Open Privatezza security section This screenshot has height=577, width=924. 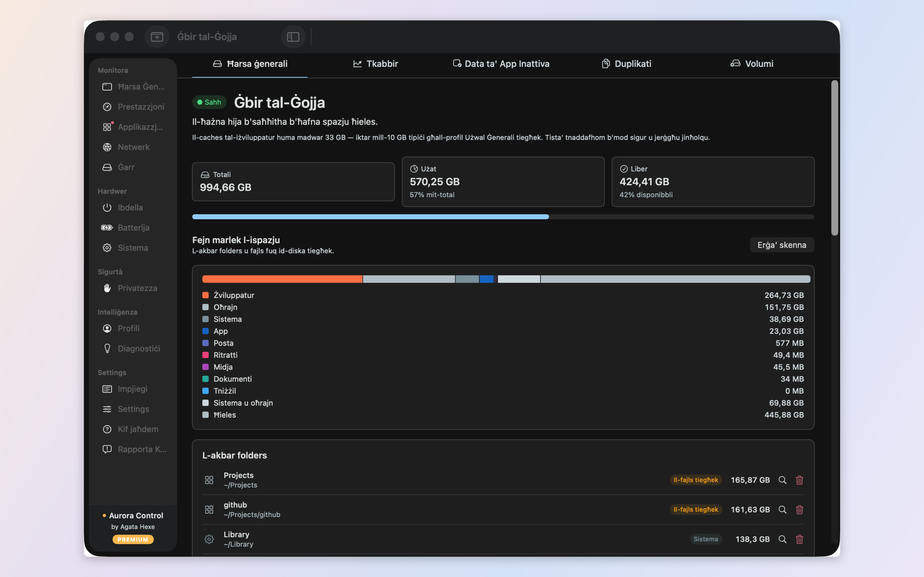133,288
